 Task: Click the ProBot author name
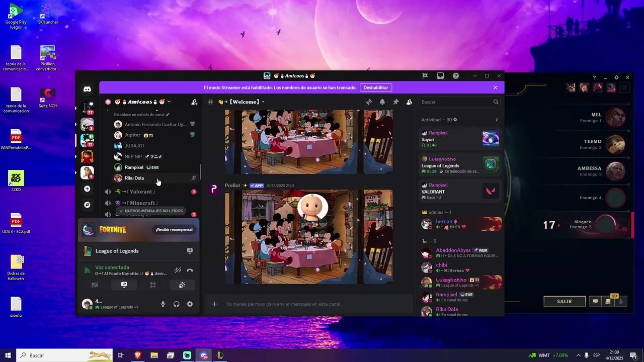(x=232, y=186)
